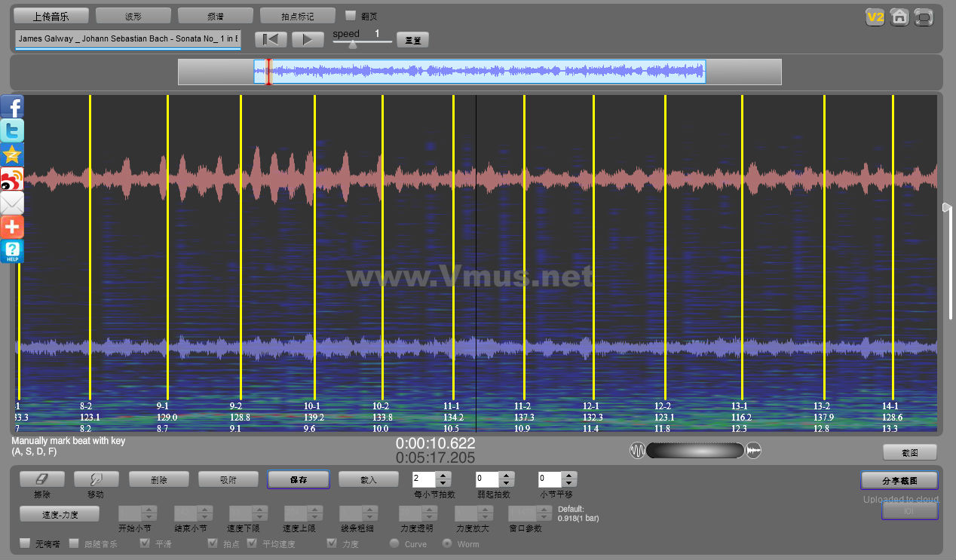Increase 弱起拍数 with up arrow
The width and height of the screenshot is (956, 560).
507,476
